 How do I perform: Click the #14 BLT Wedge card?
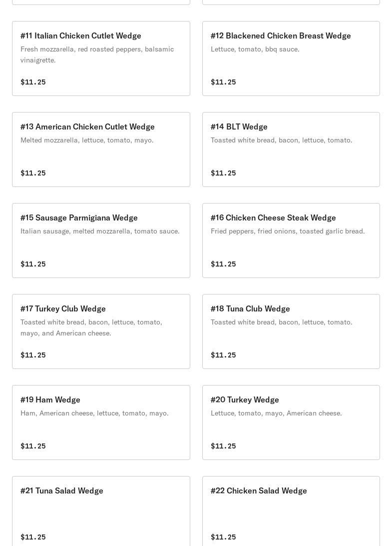(239, 126)
